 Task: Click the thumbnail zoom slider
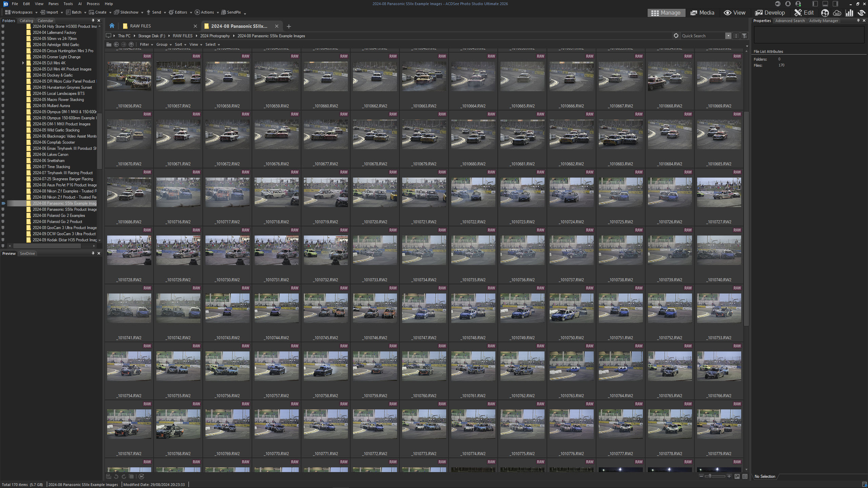[710, 476]
